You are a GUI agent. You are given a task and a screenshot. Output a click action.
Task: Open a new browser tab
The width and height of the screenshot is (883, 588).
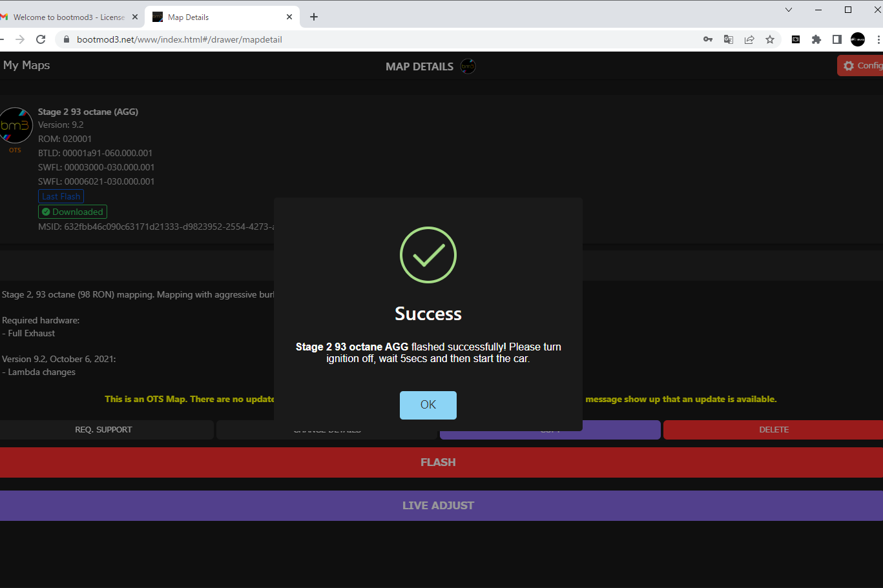(314, 17)
